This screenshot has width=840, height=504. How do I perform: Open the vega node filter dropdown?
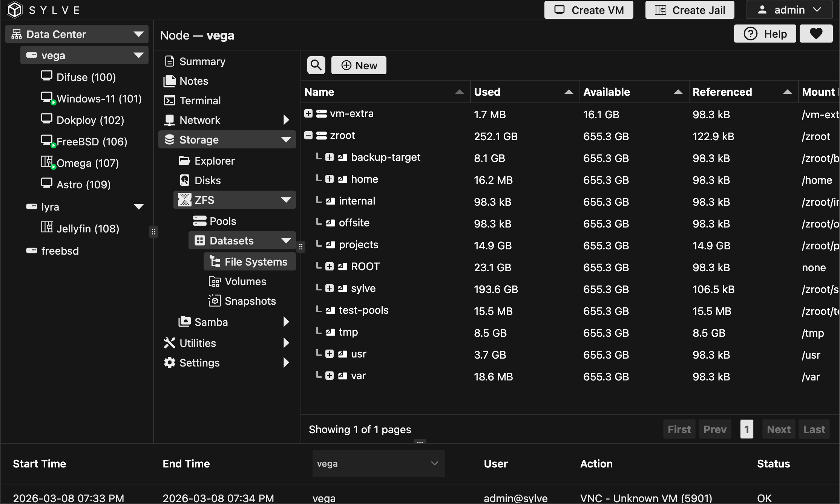point(378,463)
